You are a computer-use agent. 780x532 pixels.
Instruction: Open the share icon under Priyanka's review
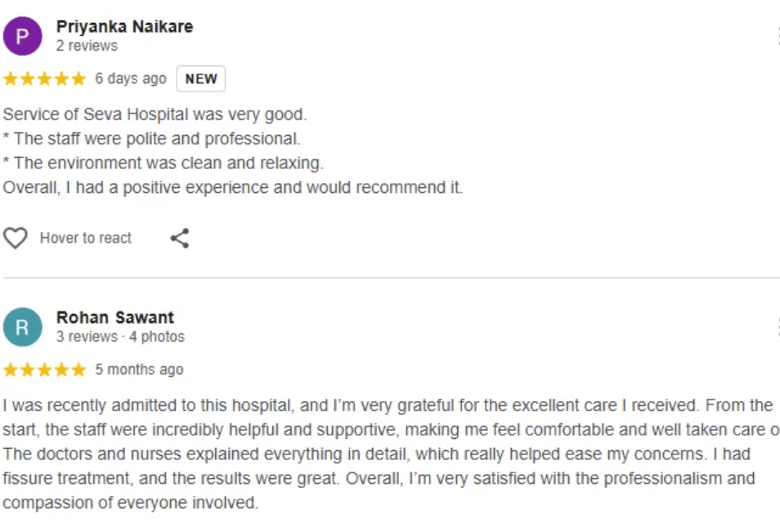(x=180, y=238)
